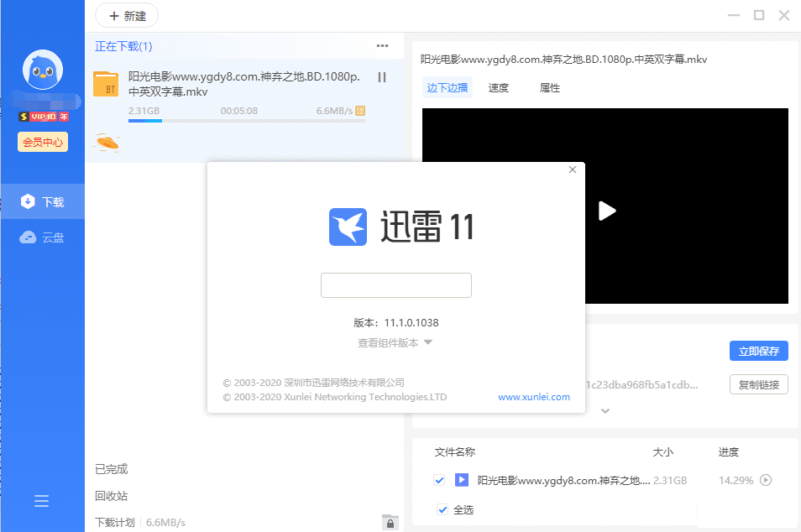Open the VIP10 membership badge
801x532 pixels.
[44, 117]
